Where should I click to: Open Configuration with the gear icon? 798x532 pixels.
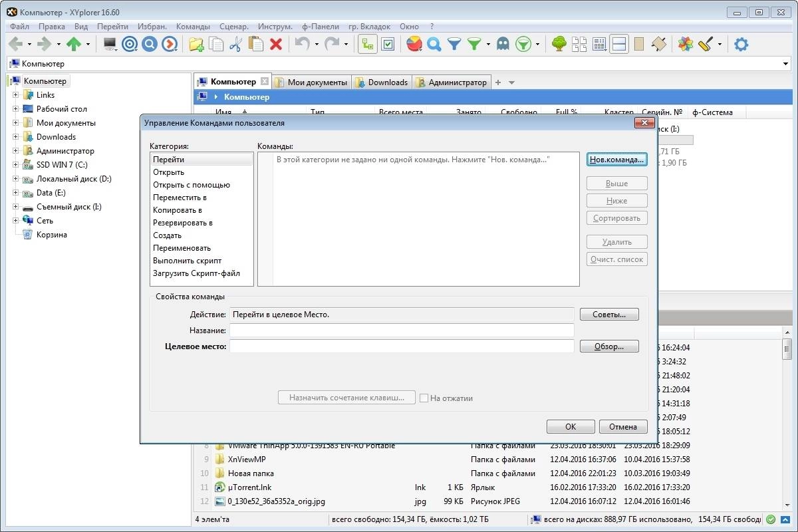point(741,45)
